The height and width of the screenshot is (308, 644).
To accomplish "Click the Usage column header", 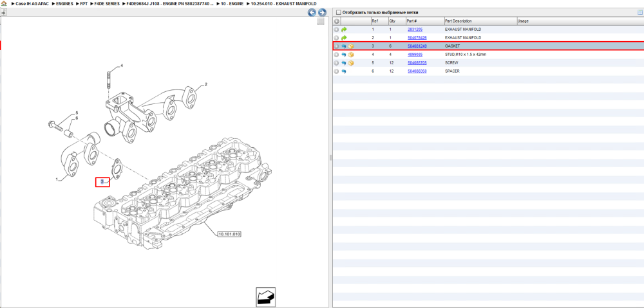I will (580, 21).
